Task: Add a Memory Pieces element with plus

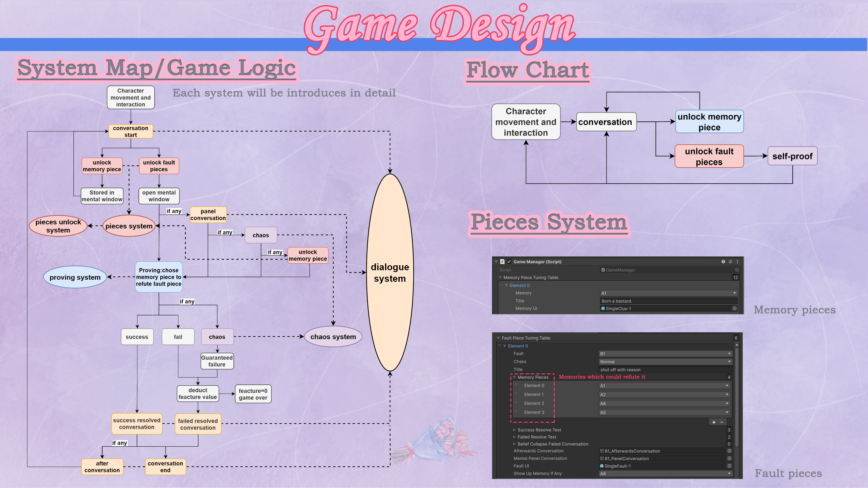Action: pos(714,422)
